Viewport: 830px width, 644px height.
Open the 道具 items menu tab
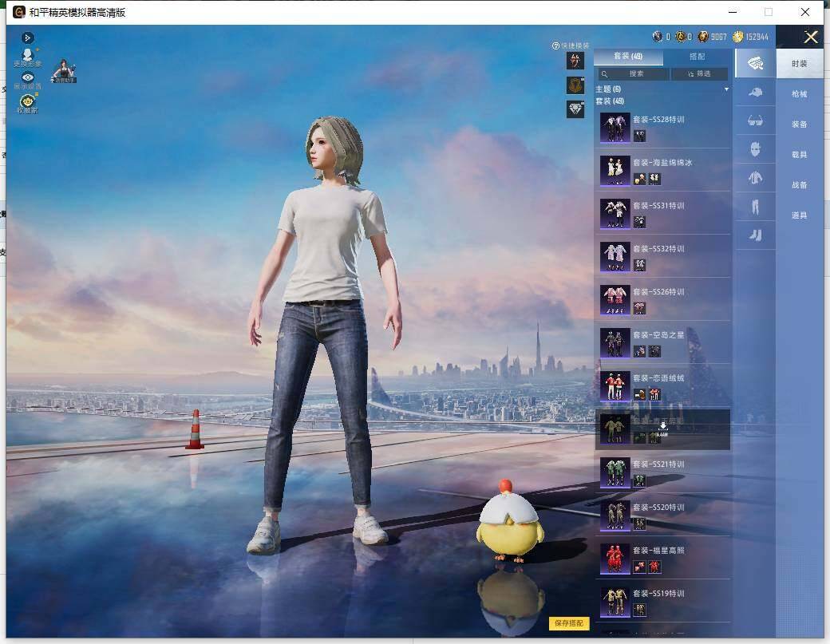click(800, 215)
